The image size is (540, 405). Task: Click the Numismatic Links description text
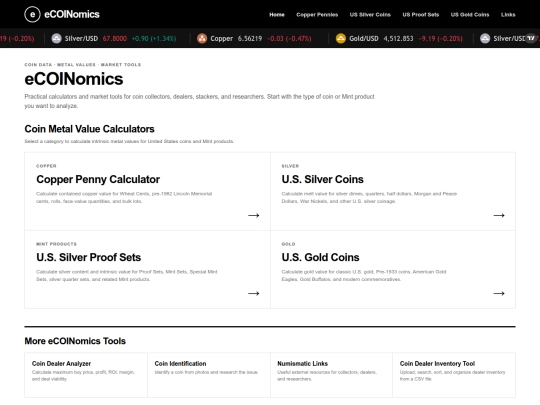click(x=327, y=376)
